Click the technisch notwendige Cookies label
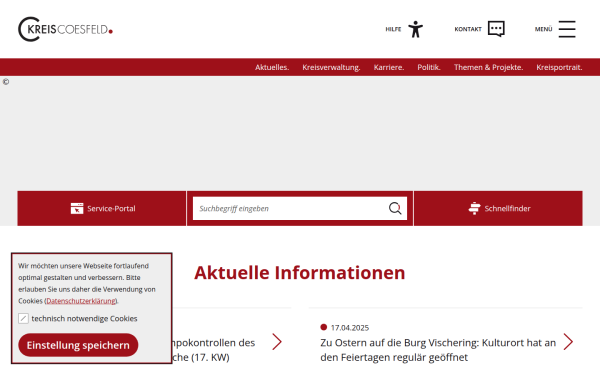The height and width of the screenshot is (375, 600). [84, 318]
